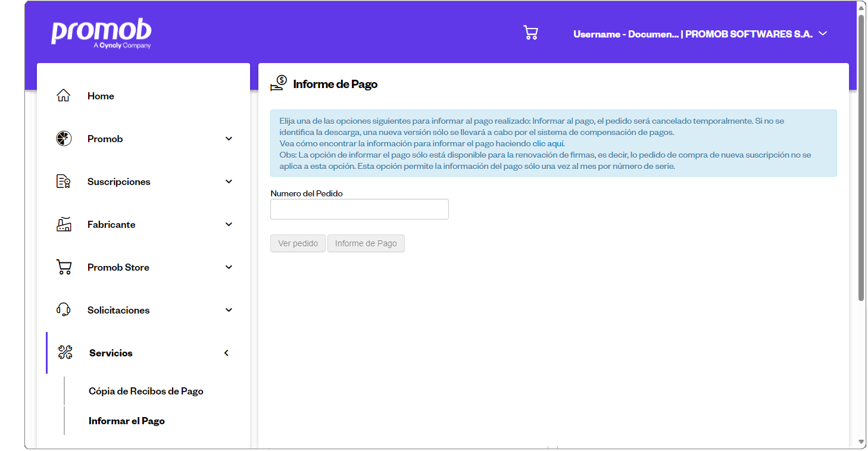This screenshot has height=451, width=868.
Task: Collapse the Servicios chevron
Action: (226, 353)
